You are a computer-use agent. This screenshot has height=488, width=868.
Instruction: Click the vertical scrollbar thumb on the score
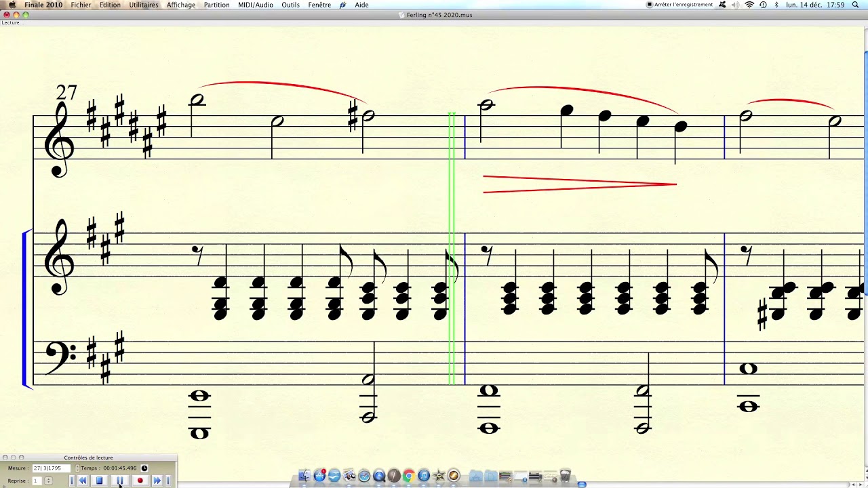click(x=865, y=173)
